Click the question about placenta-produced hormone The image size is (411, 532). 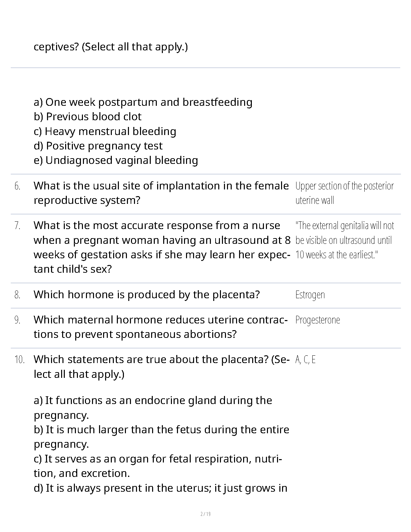pyautogui.click(x=146, y=295)
